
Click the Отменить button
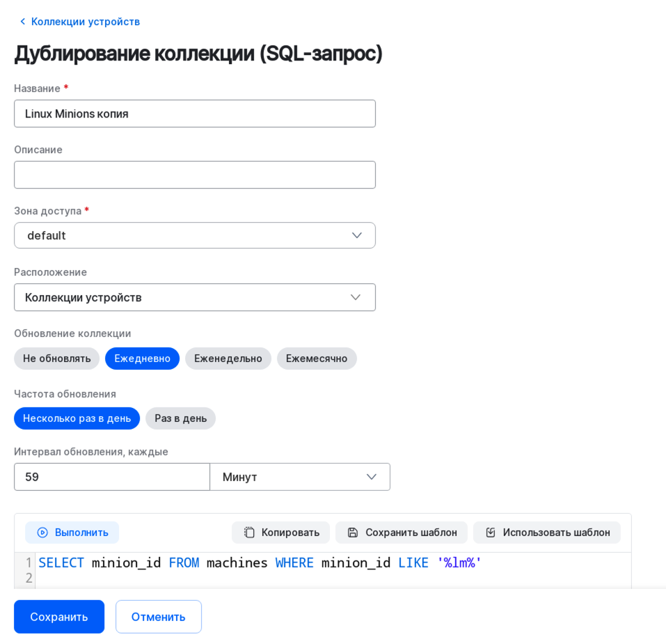point(159,617)
